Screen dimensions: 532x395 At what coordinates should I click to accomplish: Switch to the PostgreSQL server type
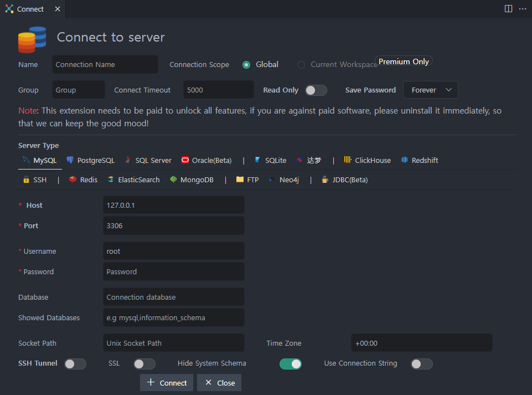coord(91,160)
